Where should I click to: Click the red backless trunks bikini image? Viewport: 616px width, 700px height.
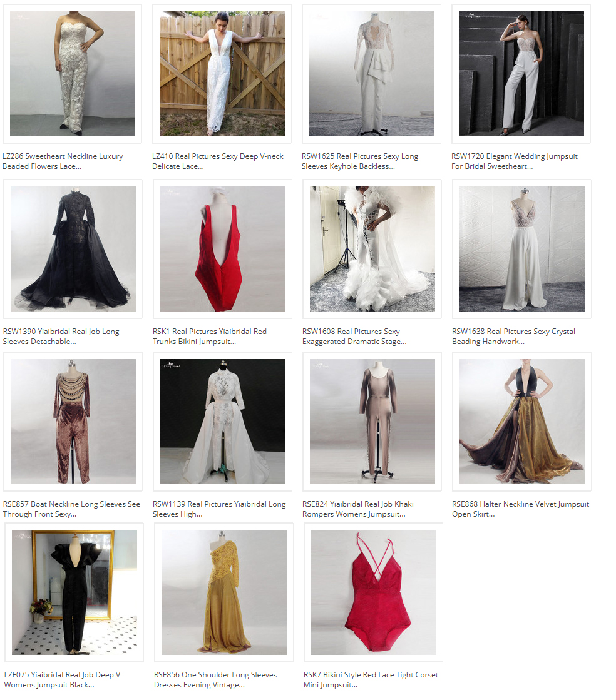[x=222, y=248]
